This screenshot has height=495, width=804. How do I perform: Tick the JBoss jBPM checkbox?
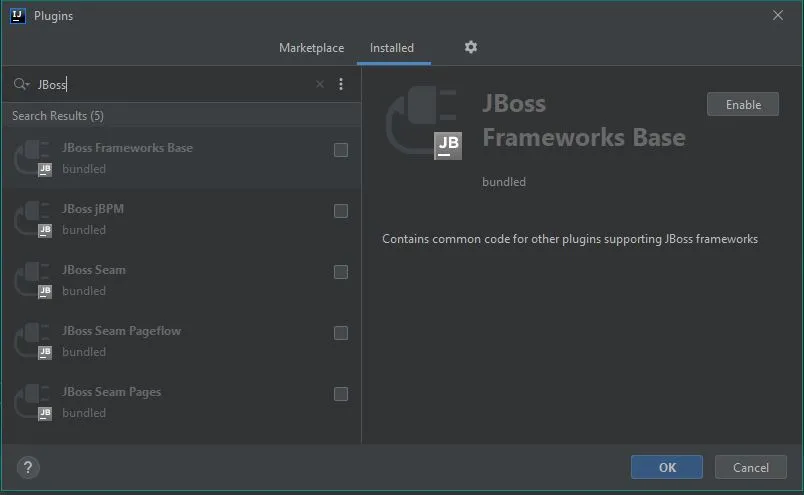[341, 211]
